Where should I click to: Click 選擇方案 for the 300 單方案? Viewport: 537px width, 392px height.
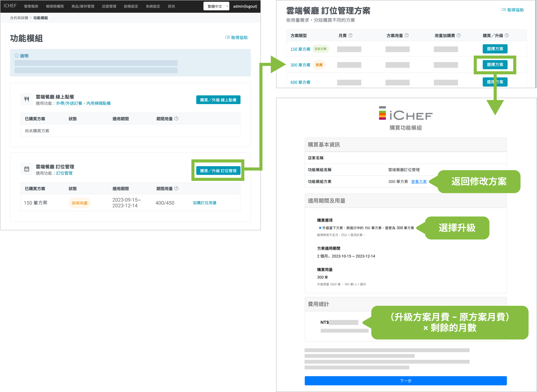[x=495, y=65]
